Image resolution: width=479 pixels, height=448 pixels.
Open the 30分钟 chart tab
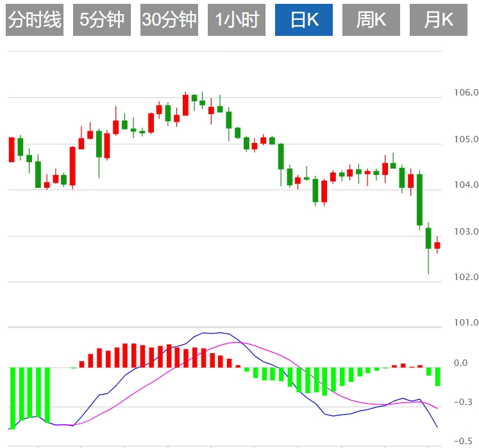click(x=169, y=20)
